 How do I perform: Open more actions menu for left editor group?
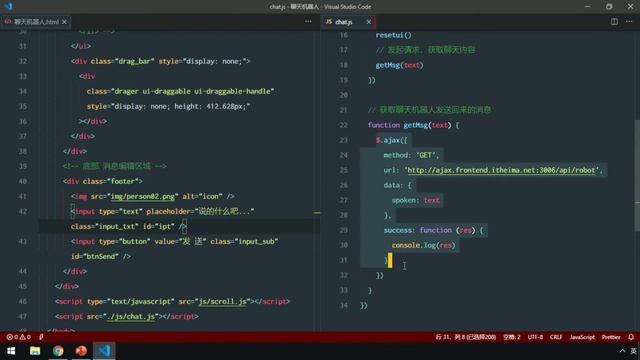coord(308,21)
